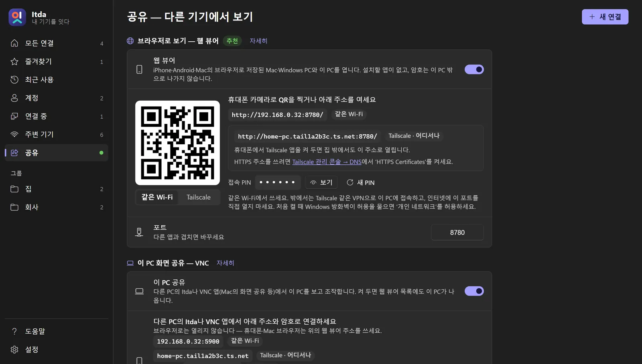Disable the 이 PC 공유 toggle
Image resolution: width=642 pixels, height=364 pixels.
point(474,291)
